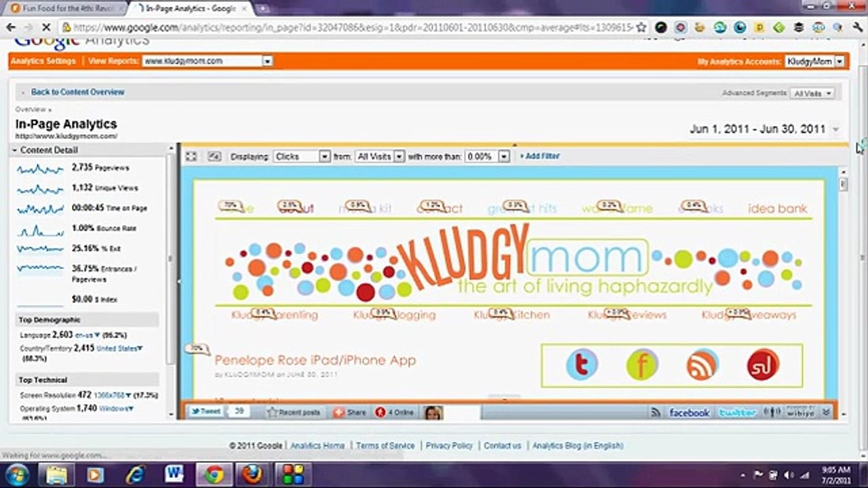868x488 pixels.
Task: Click the Add Filter link
Action: (x=540, y=157)
